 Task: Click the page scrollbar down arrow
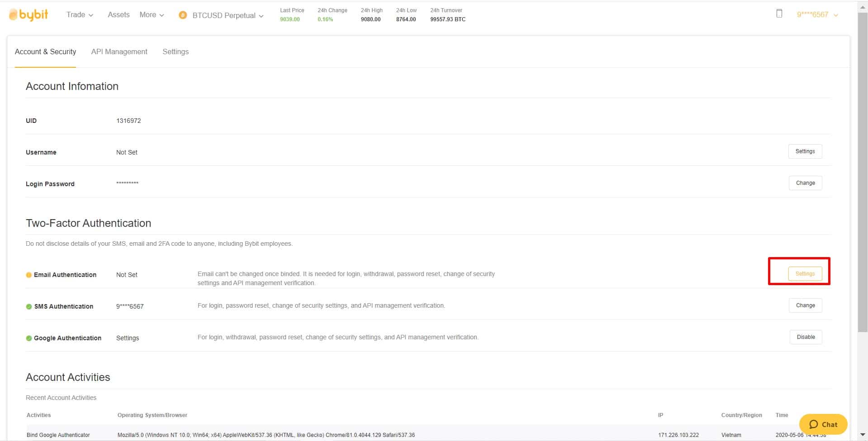tap(863, 435)
